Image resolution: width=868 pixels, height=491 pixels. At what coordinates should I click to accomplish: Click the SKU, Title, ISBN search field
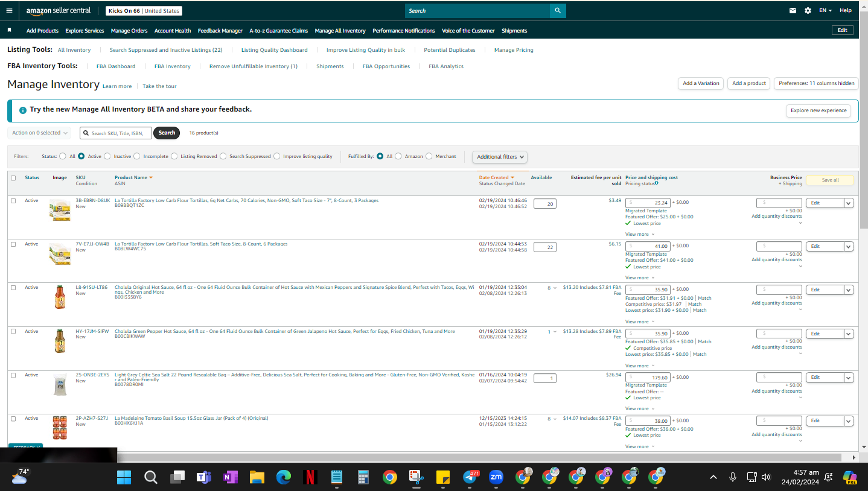(x=116, y=133)
